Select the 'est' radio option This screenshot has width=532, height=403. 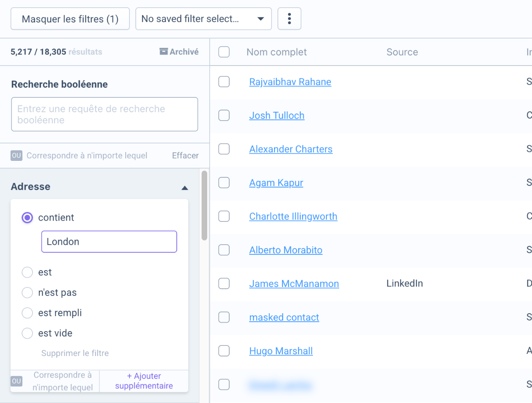tap(27, 272)
